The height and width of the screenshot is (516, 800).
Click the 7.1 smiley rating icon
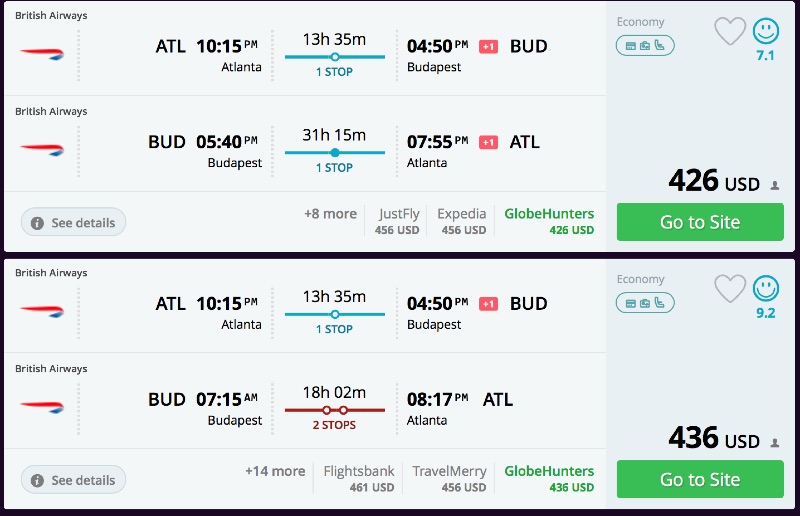tap(765, 31)
